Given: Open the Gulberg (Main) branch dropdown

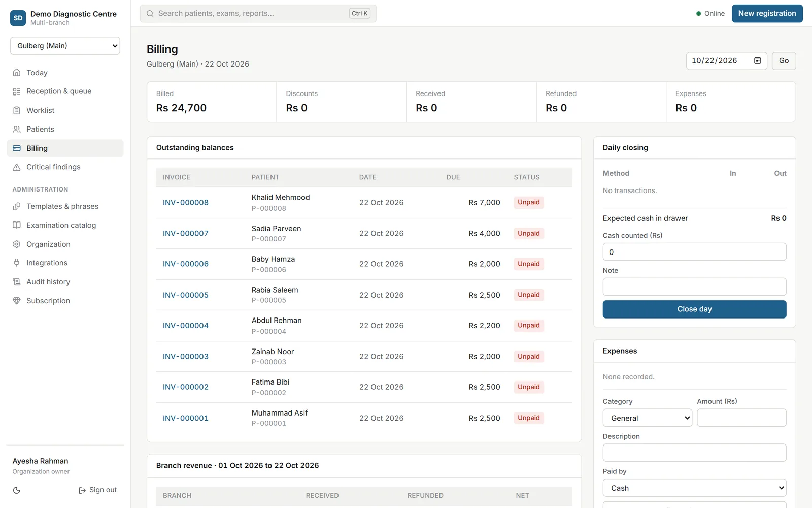Looking at the screenshot, I should point(65,46).
